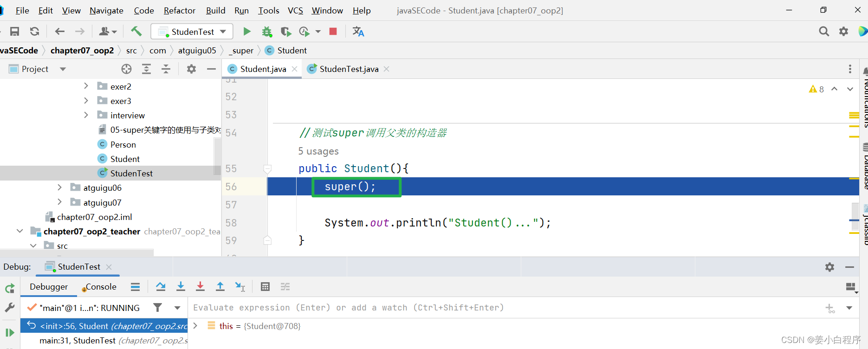Click Force Step Into red arrow
This screenshot has height=349, width=868.
[200, 287]
